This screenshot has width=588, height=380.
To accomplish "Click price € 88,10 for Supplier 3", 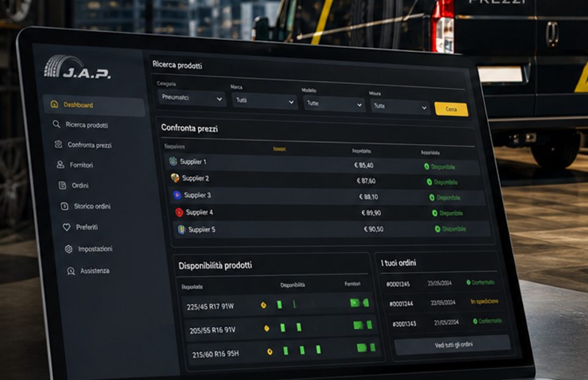I will pyautogui.click(x=369, y=197).
